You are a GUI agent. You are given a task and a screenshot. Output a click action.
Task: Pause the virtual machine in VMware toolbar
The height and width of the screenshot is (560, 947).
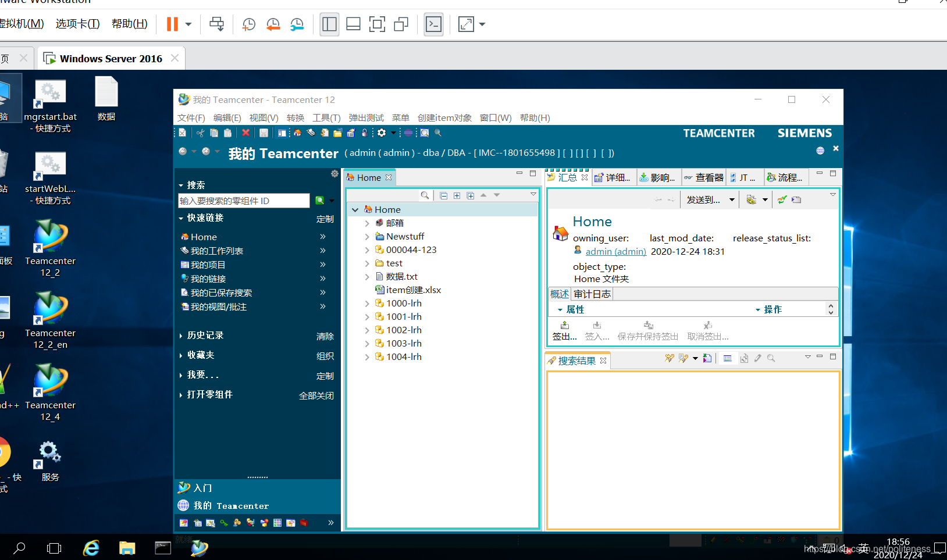coord(172,24)
